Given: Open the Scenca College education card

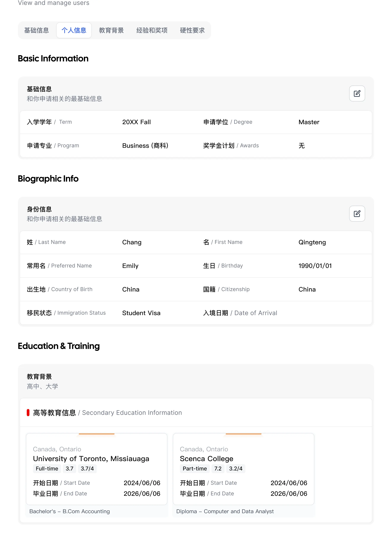Looking at the screenshot, I should (x=243, y=469).
